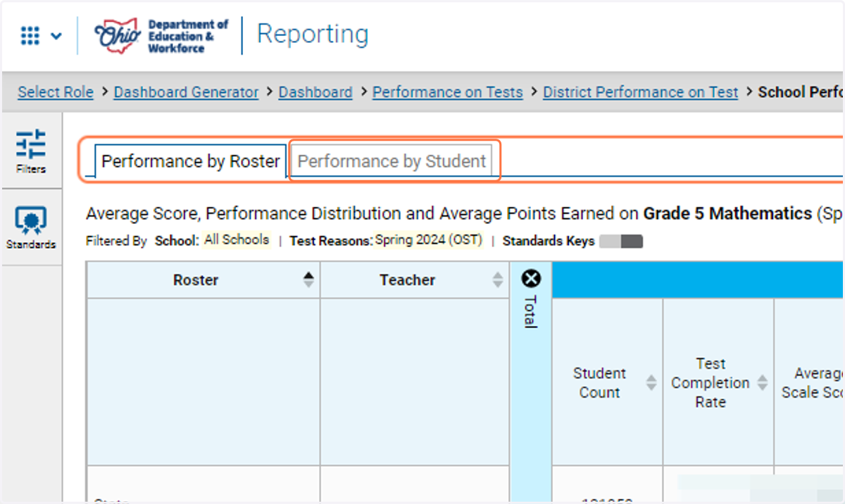Click the Grade 5 Mathematics heading text
The height and width of the screenshot is (504, 845).
tap(727, 213)
